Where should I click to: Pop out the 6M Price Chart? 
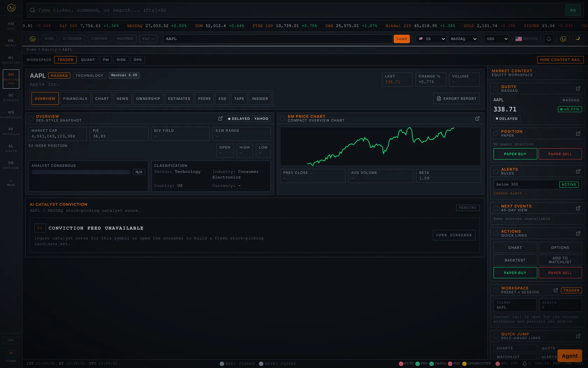point(477,118)
